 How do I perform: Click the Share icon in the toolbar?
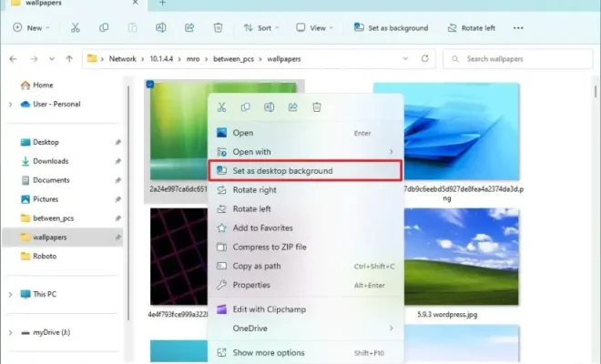pos(189,28)
